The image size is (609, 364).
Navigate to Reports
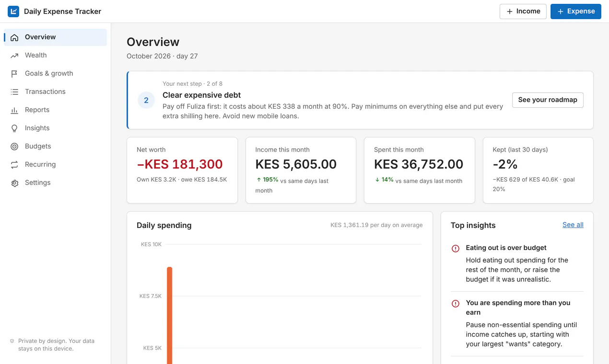point(55,110)
